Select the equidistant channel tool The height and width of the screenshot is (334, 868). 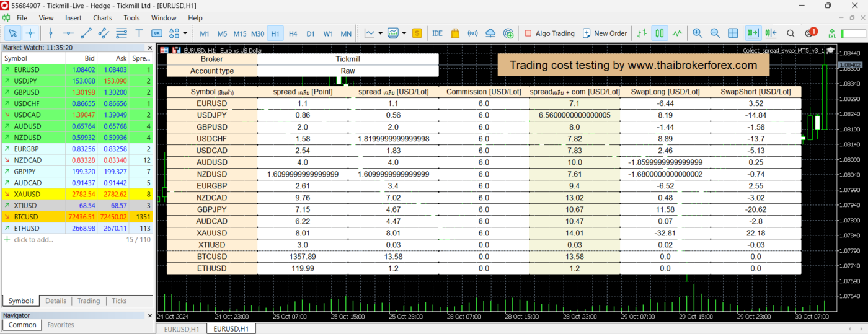(x=104, y=33)
